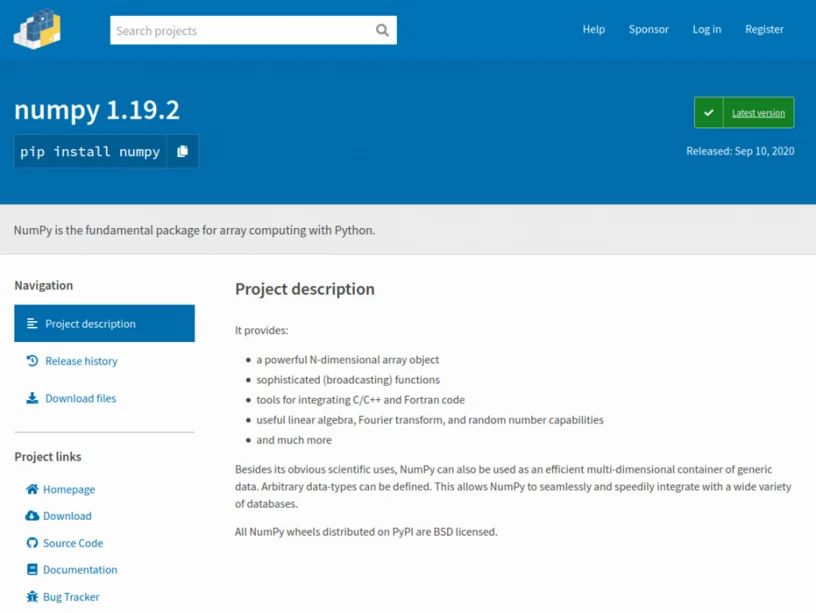Click the Download files arrow icon
Viewport: 816px width, 613px height.
pos(32,398)
